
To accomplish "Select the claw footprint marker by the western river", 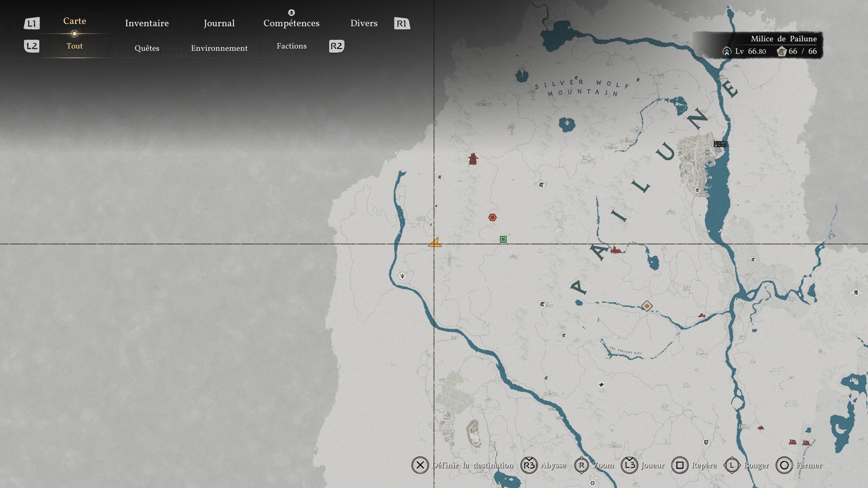I will (x=402, y=276).
